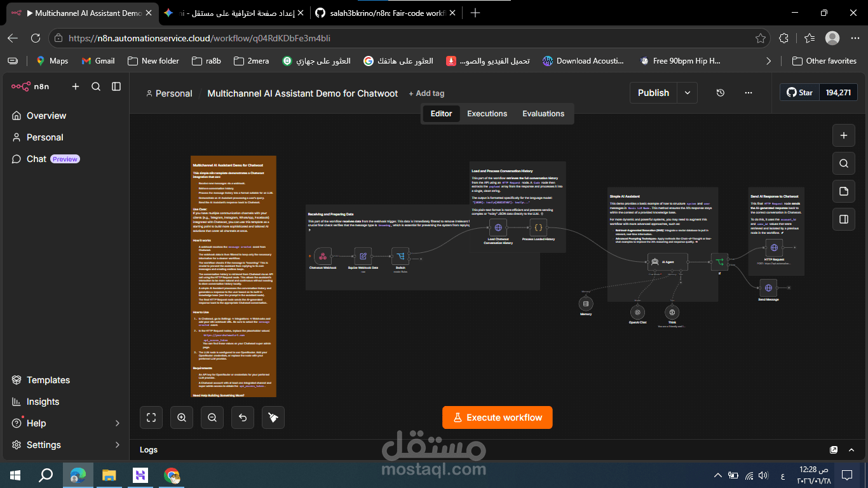This screenshot has width=868, height=488.
Task: Reset canvas zoom level
Action: point(243,417)
